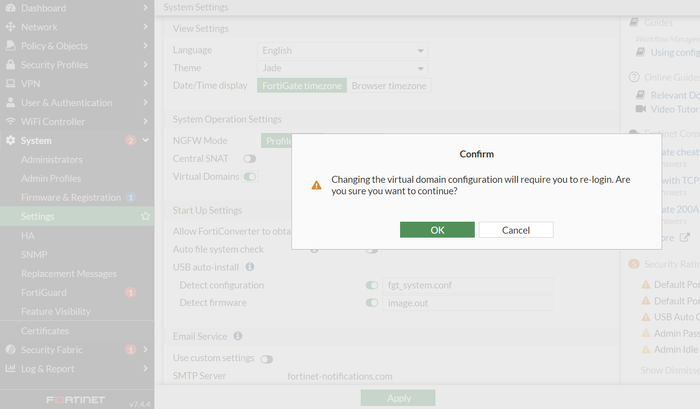700x409 pixels.
Task: Toggle the Central SNAT switch
Action: 250,159
